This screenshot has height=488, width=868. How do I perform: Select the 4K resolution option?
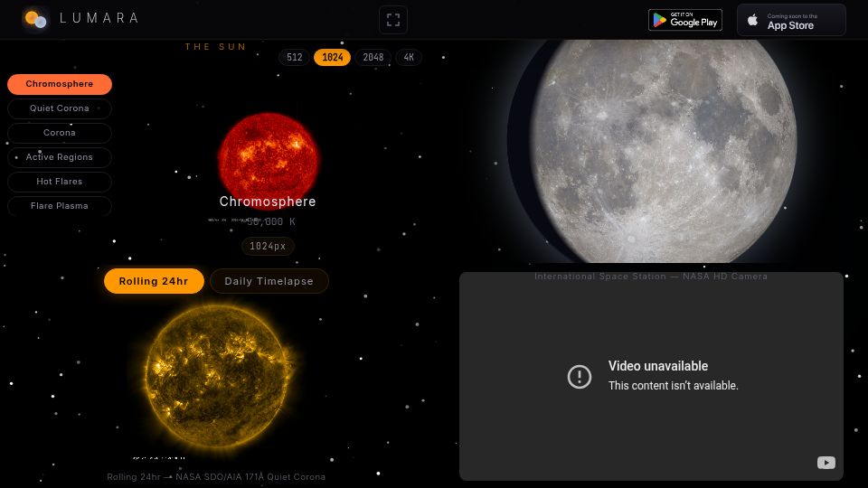point(409,57)
